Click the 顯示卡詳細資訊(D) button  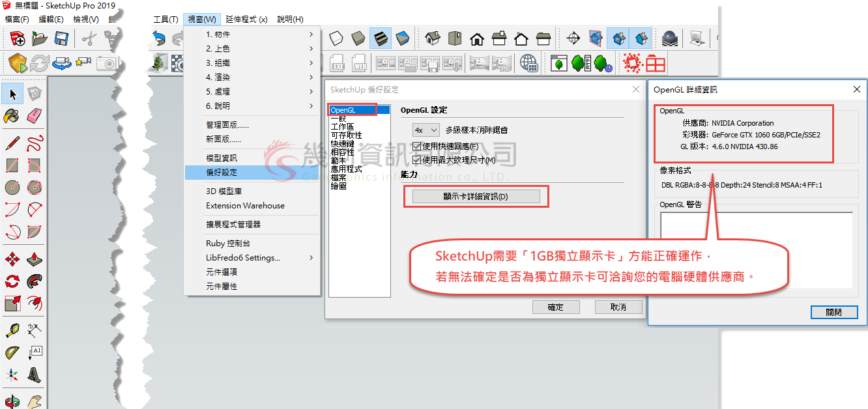coord(476,197)
